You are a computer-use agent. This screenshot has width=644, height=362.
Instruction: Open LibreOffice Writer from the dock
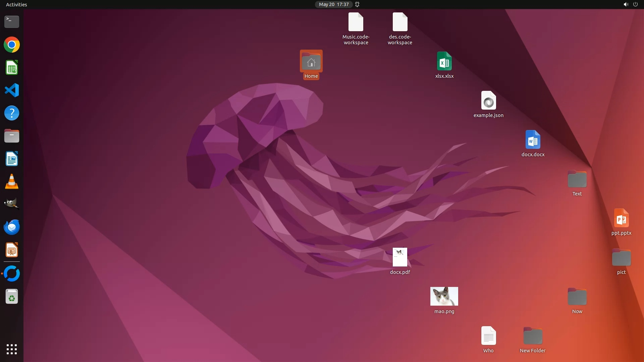pos(12,159)
